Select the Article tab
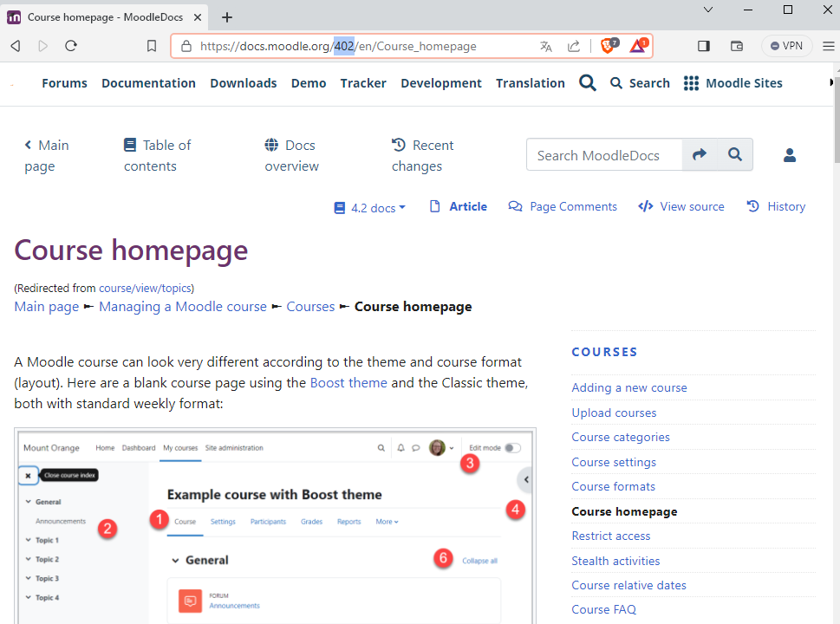The height and width of the screenshot is (624, 840). [x=459, y=207]
